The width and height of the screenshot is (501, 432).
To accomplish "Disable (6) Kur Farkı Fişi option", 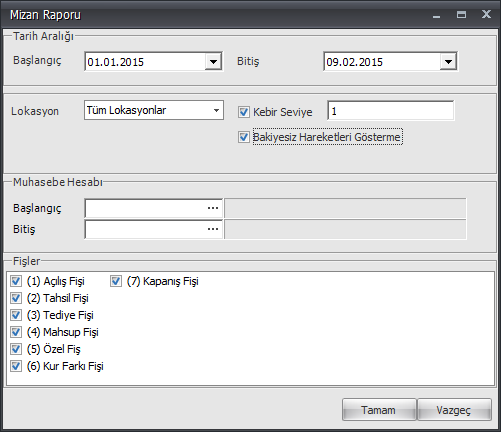I will 16,366.
